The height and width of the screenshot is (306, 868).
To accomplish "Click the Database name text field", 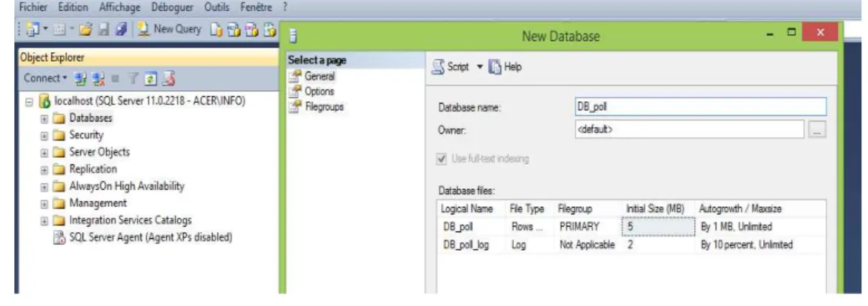I will (x=700, y=106).
